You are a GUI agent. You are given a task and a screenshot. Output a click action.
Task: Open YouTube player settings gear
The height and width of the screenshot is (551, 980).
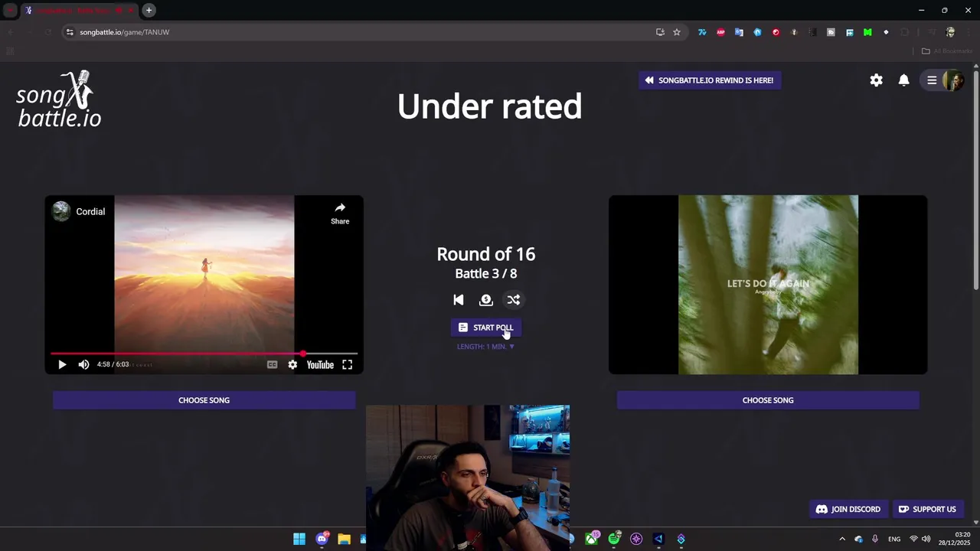(x=292, y=365)
